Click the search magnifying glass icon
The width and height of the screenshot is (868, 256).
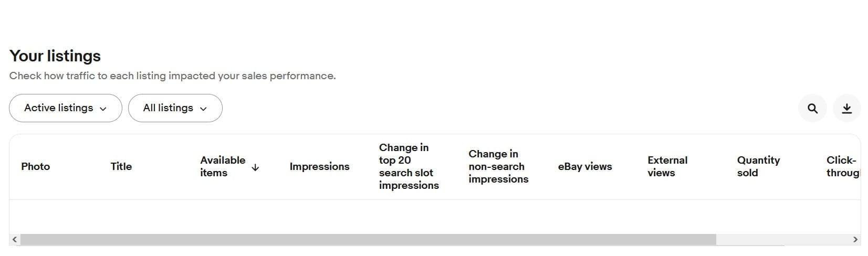click(x=812, y=108)
